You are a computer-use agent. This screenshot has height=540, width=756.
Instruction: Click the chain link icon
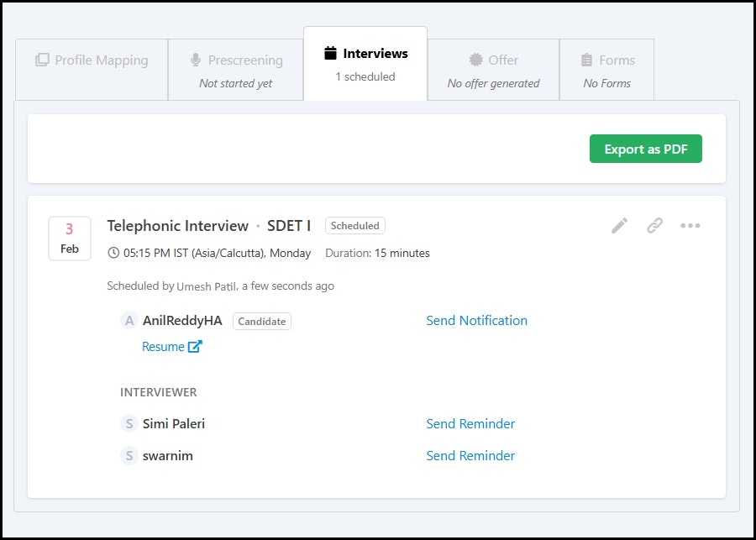coord(654,226)
